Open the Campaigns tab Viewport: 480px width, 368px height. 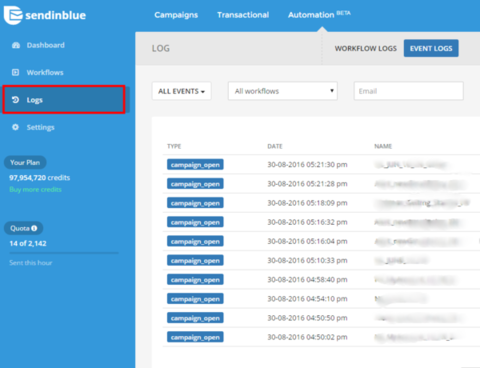pyautogui.click(x=176, y=15)
